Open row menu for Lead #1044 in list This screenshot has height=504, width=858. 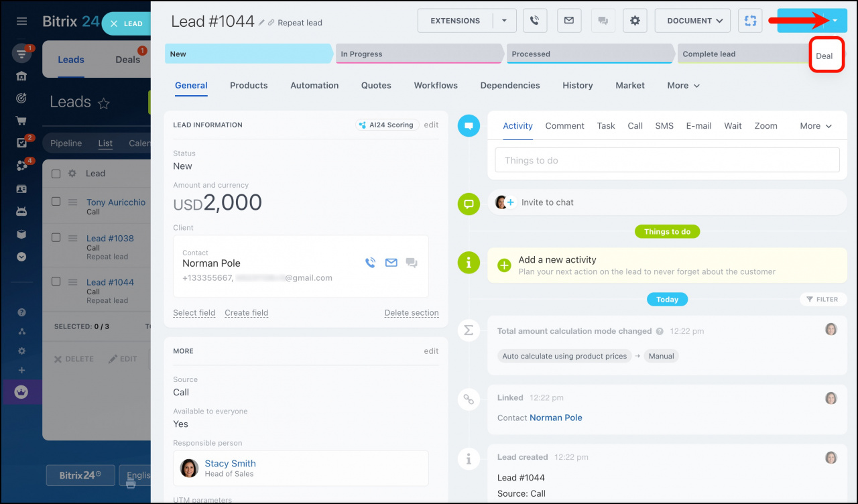pyautogui.click(x=72, y=283)
